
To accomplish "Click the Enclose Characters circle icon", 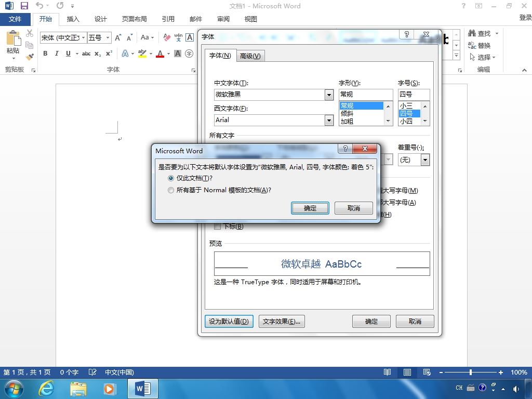I will [x=189, y=54].
